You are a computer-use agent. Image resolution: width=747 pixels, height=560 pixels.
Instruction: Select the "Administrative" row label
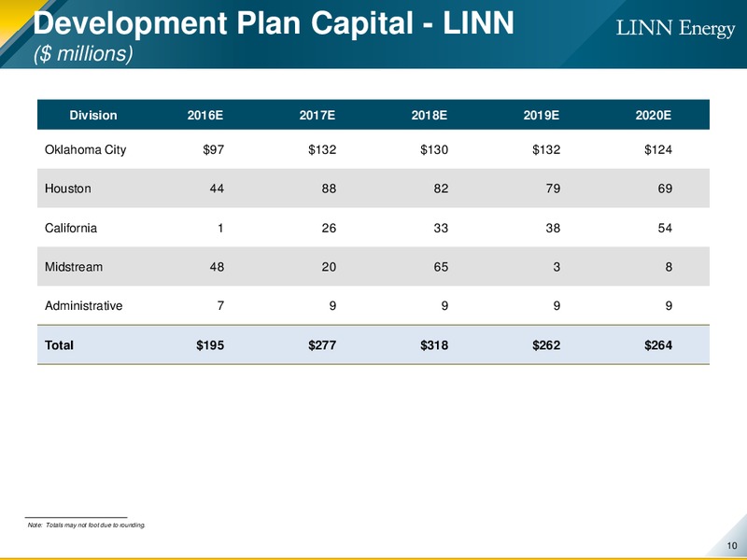(83, 306)
